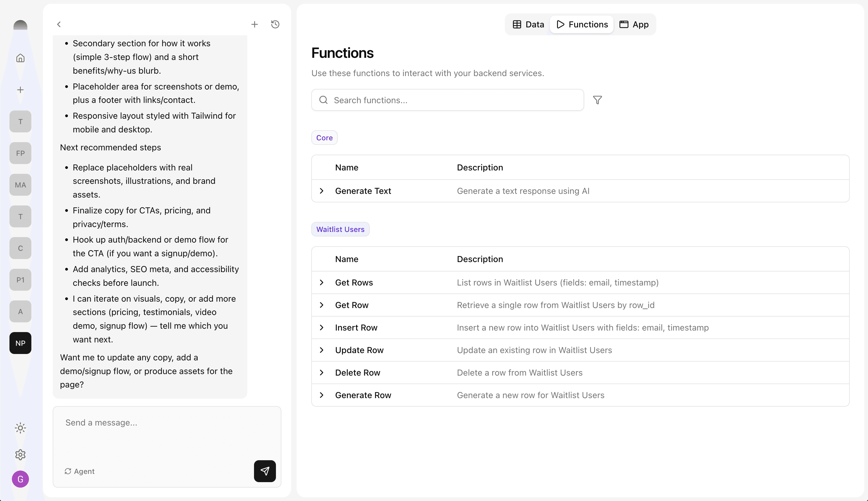Open settings gear in sidebar
The image size is (868, 501).
pyautogui.click(x=20, y=454)
